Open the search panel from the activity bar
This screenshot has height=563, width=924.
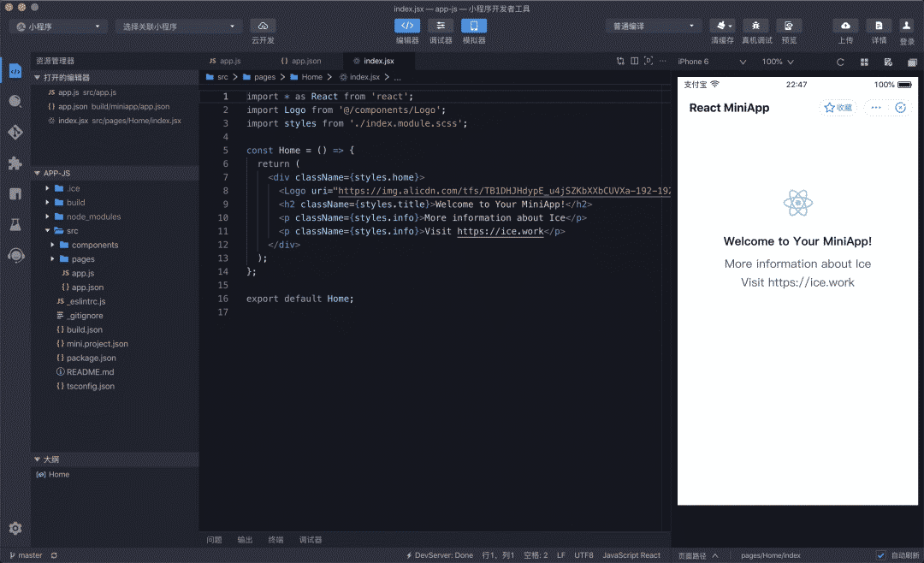tap(15, 101)
